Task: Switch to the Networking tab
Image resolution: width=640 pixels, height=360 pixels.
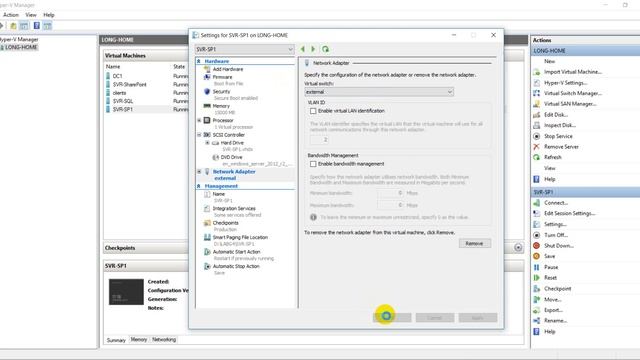Action: click(164, 340)
